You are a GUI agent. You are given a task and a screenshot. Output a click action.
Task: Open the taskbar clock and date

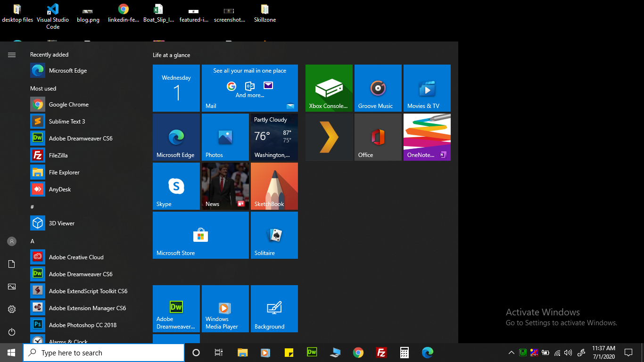pos(603,353)
